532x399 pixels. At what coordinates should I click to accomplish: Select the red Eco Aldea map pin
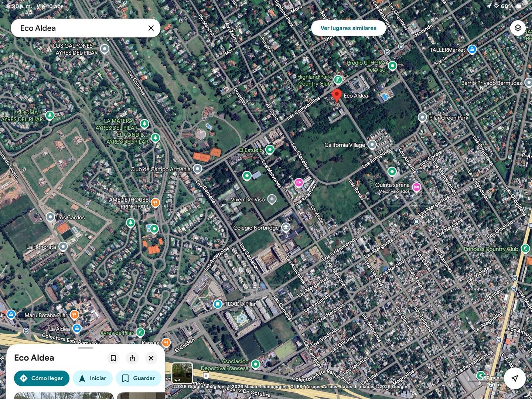coord(336,95)
